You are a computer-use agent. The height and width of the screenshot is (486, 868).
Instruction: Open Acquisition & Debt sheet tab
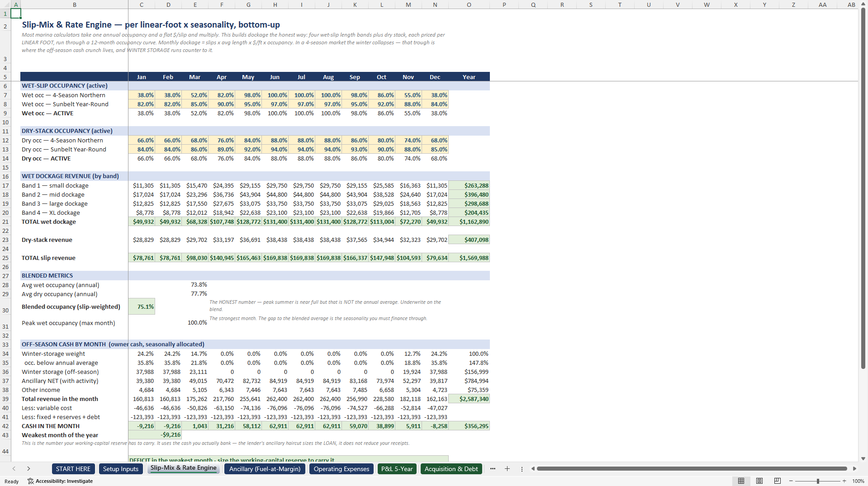coord(451,469)
